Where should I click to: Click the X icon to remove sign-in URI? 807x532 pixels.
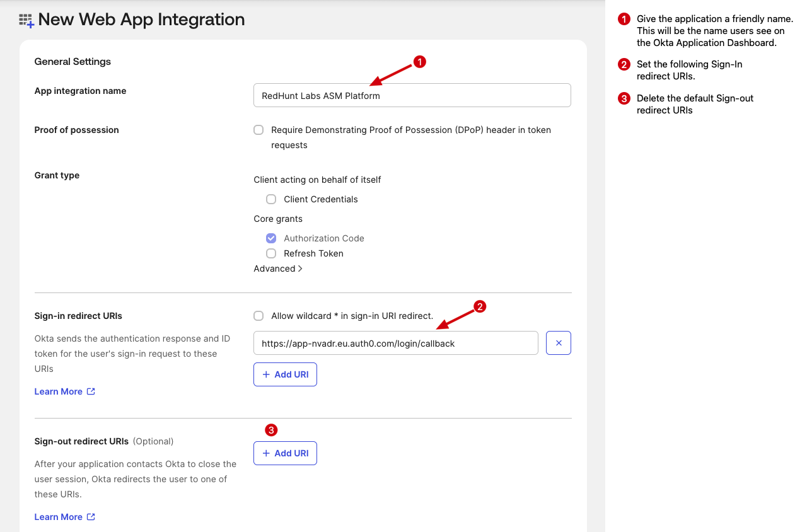tap(559, 343)
